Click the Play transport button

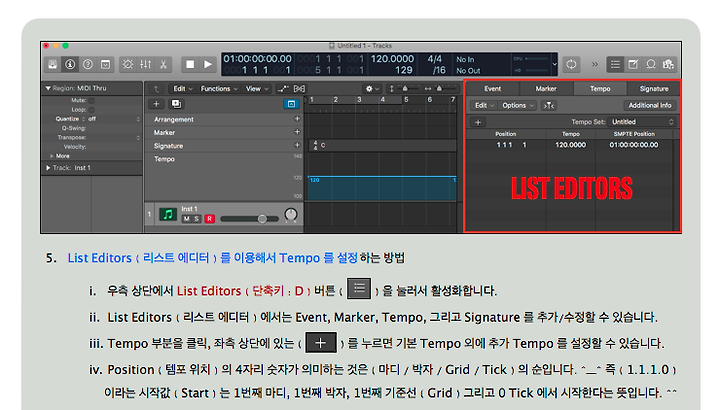click(208, 64)
